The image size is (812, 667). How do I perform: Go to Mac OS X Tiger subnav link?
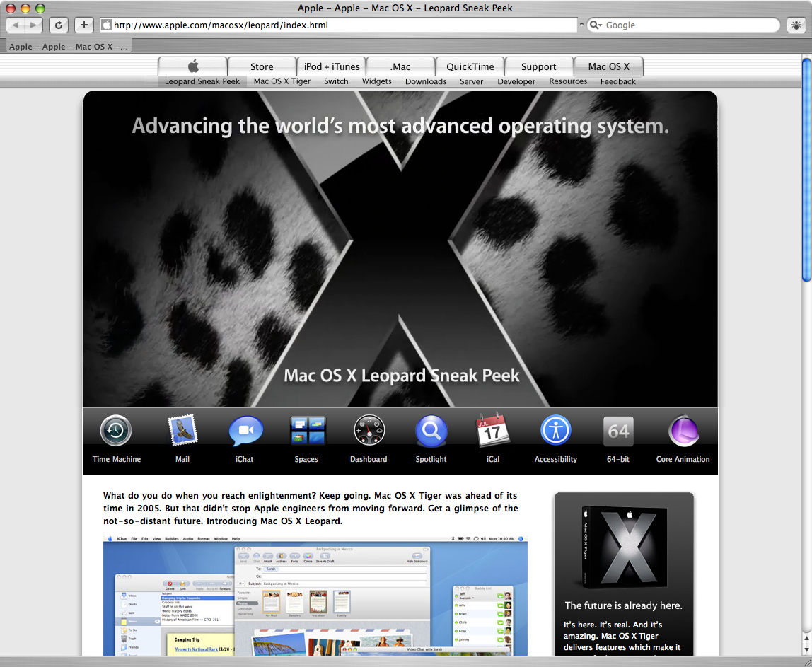tap(282, 81)
